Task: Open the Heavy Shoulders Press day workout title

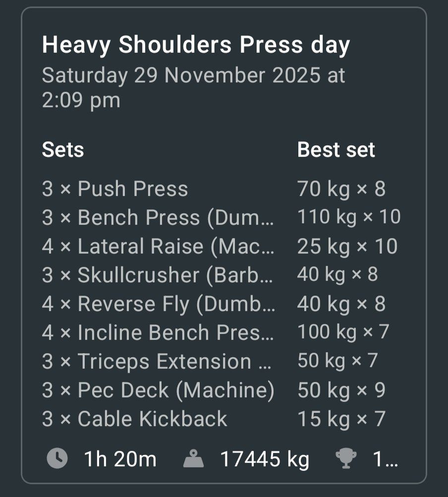Action: (196, 45)
